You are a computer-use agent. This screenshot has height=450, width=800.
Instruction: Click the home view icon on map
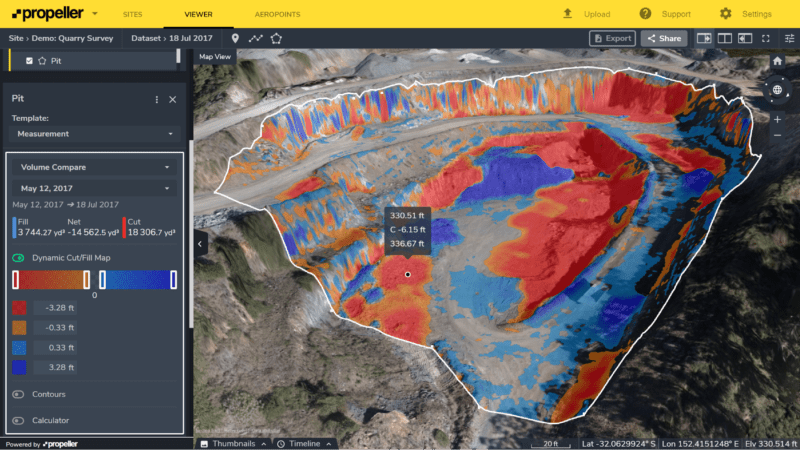(777, 61)
